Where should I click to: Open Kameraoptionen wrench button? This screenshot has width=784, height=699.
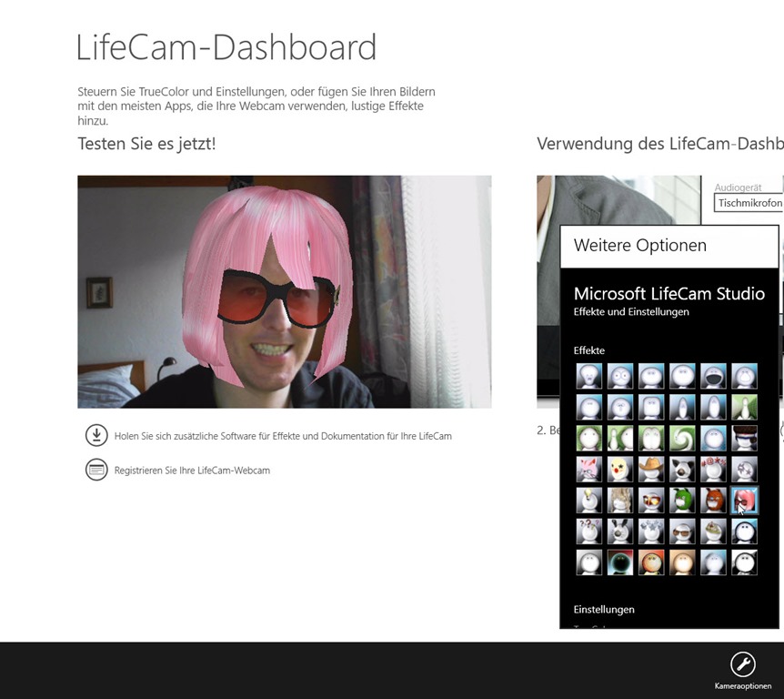(742, 664)
